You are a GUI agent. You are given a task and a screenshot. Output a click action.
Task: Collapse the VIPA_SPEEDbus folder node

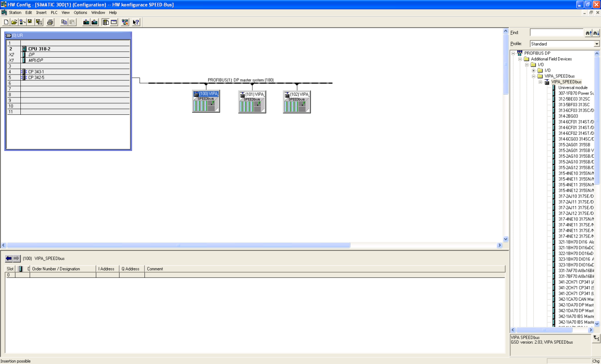coord(534,76)
